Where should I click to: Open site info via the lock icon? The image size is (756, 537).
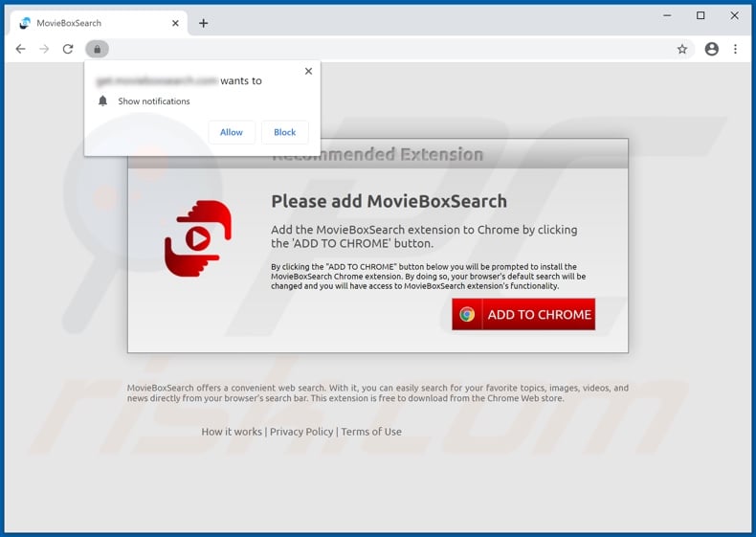[x=97, y=49]
